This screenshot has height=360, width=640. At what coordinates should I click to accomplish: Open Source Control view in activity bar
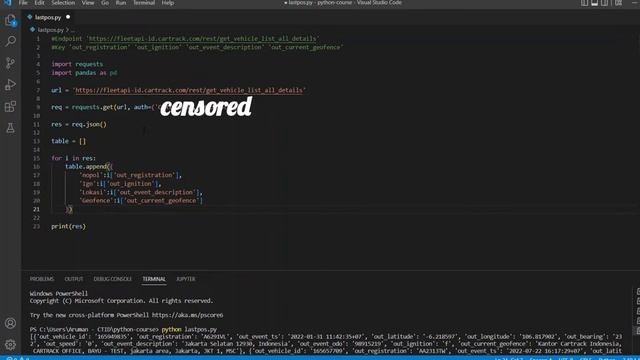tap(10, 63)
